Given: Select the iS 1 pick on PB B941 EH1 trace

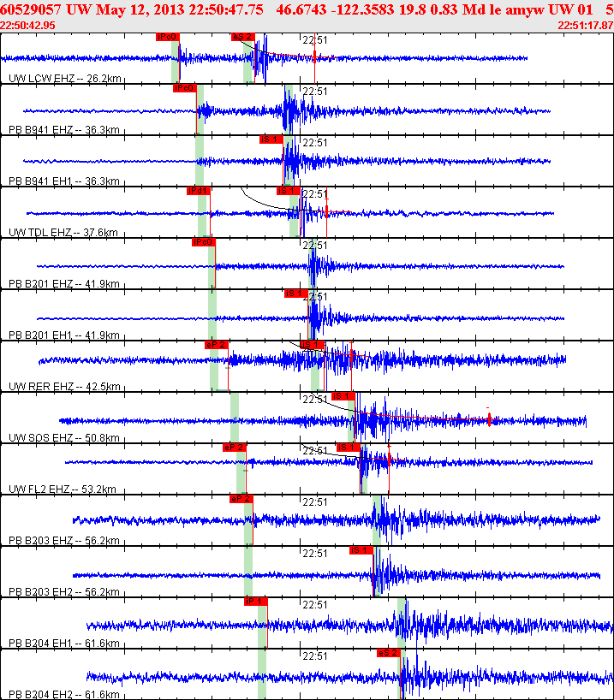Looking at the screenshot, I should [271, 139].
